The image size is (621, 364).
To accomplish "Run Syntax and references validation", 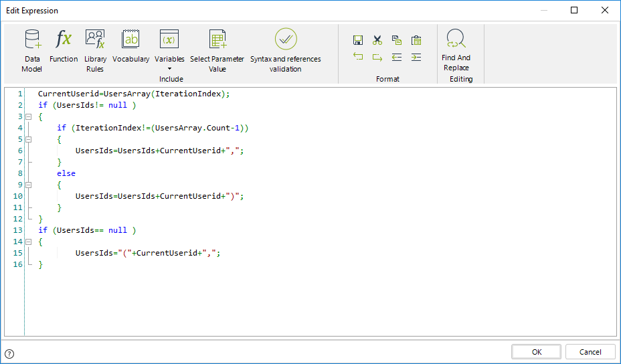I will (x=286, y=51).
